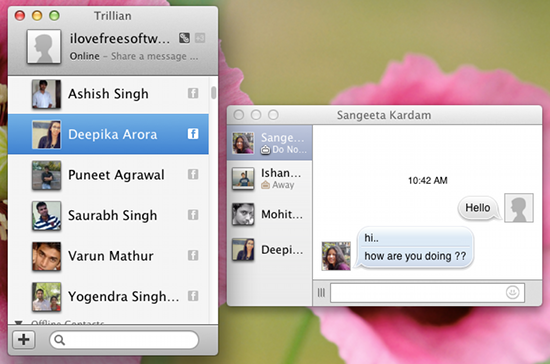Click the profile avatar in Trillian header
This screenshot has width=550, height=364.
[x=44, y=46]
